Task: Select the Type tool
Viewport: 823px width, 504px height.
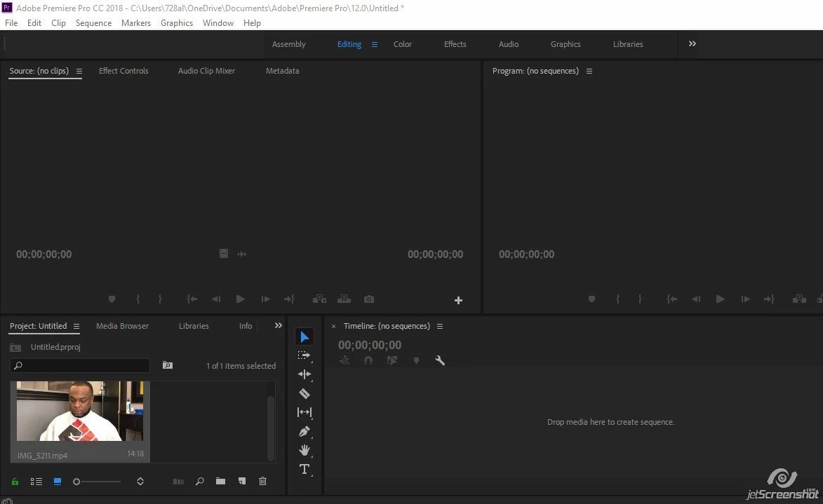Action: click(x=305, y=469)
